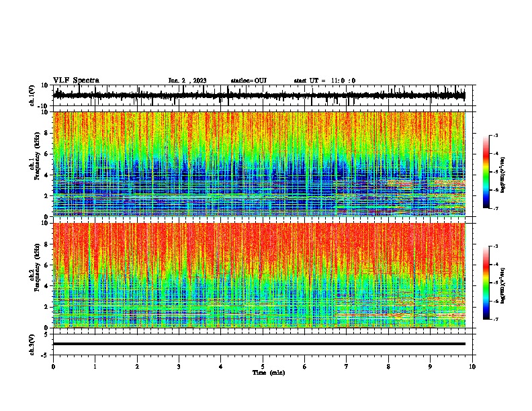The width and height of the screenshot is (532, 411).
Task: Click time axis tick label "10" minutes
Action: tap(472, 367)
